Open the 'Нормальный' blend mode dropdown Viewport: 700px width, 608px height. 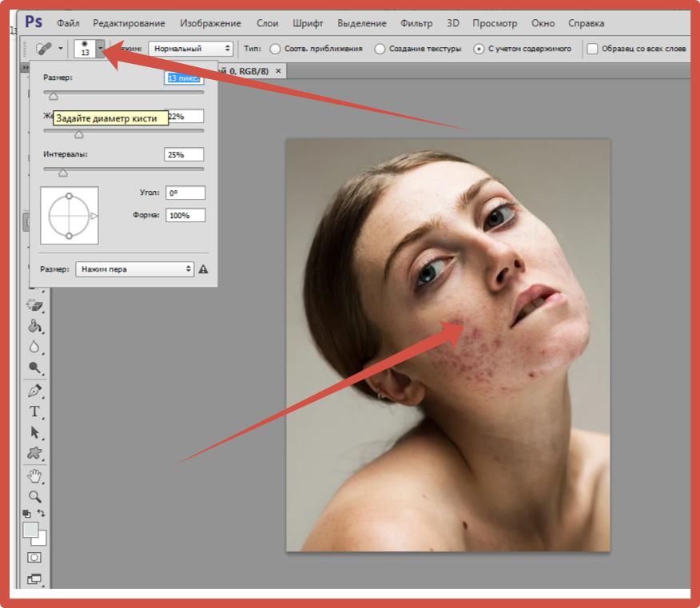(190, 49)
